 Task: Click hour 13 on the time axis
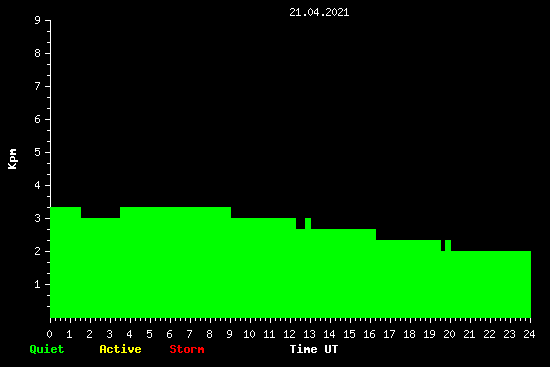click(x=309, y=334)
